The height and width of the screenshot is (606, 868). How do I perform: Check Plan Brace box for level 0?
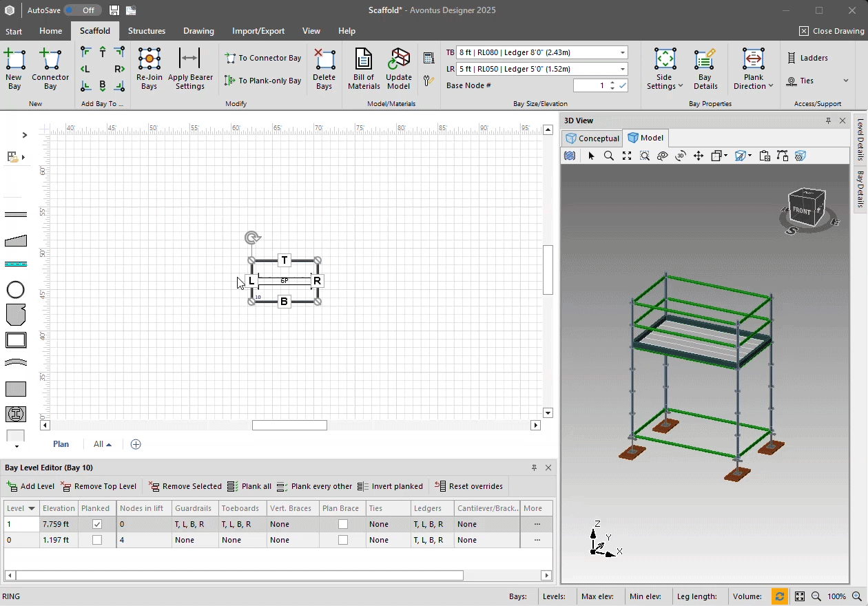point(342,540)
